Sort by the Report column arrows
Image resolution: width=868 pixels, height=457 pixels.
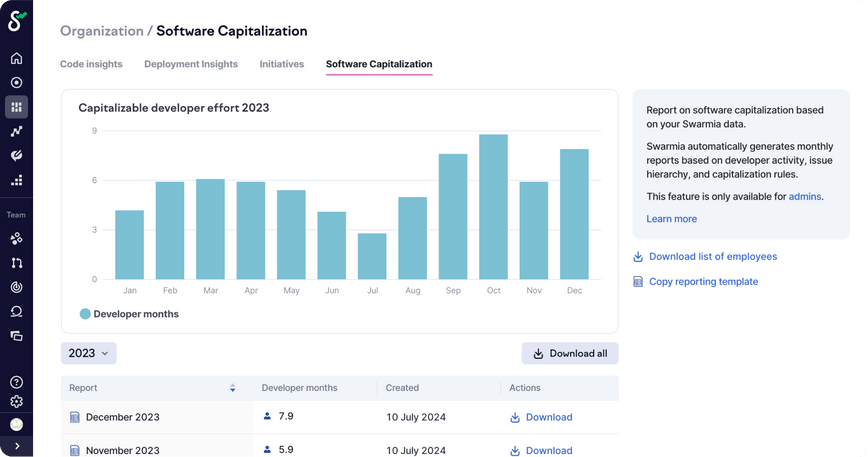point(232,388)
